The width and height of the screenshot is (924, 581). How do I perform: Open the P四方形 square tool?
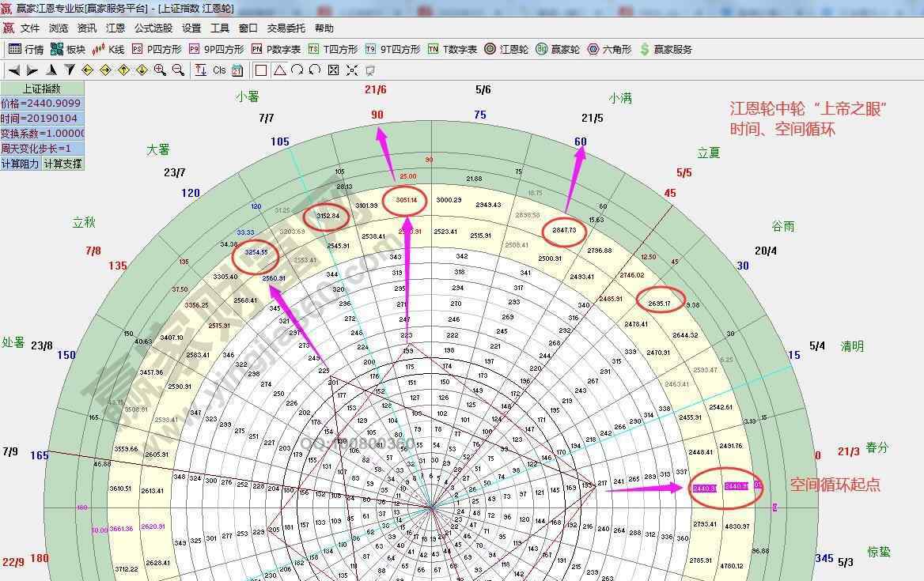[x=157, y=50]
